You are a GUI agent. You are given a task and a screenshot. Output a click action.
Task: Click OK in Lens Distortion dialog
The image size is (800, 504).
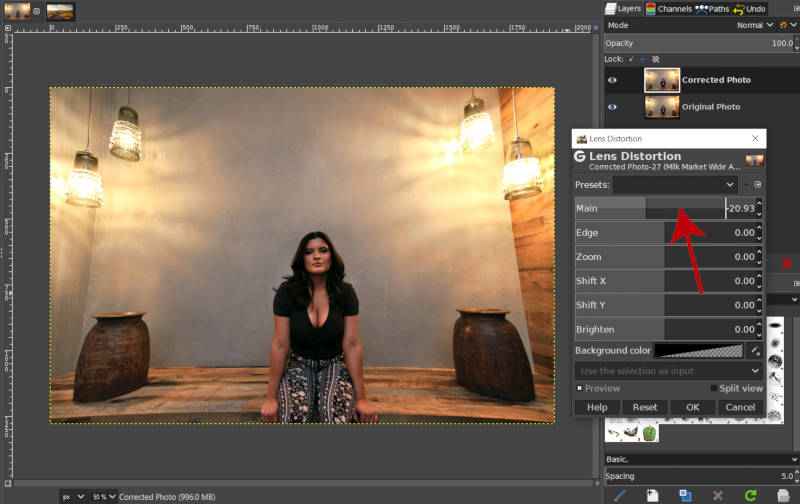(693, 407)
